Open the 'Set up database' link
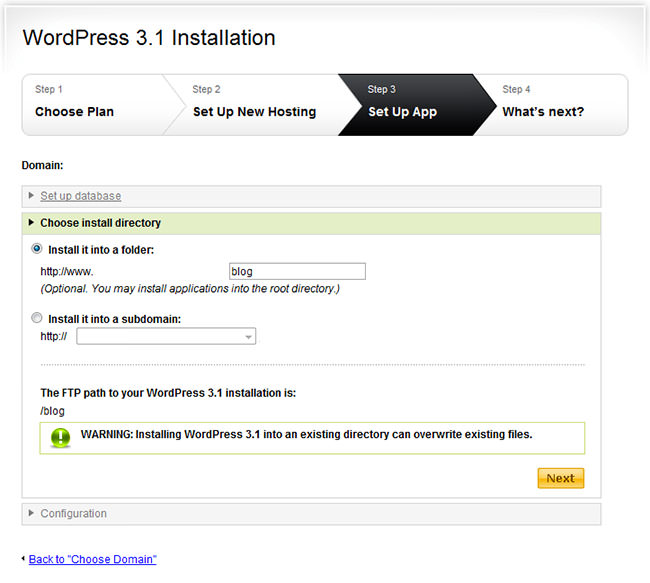This screenshot has width=650, height=583. point(80,196)
